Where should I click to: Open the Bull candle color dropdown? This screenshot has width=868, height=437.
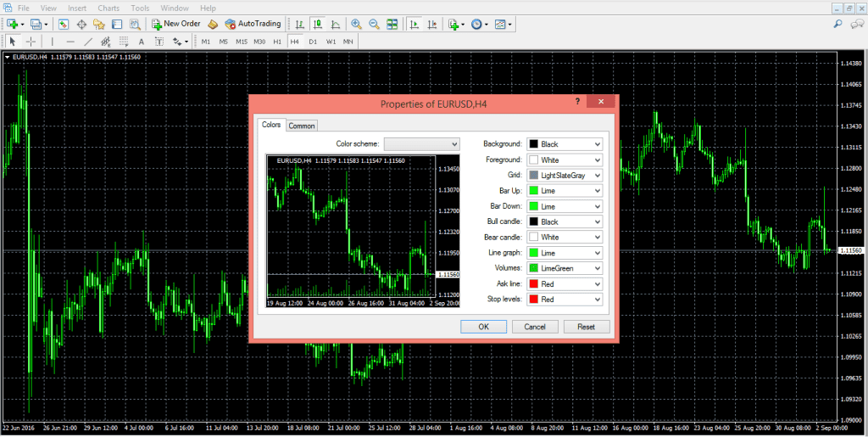(565, 221)
